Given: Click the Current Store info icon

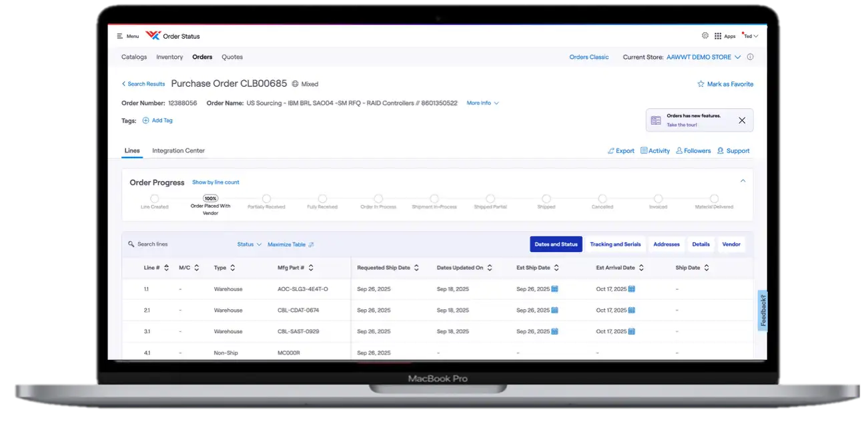Looking at the screenshot, I should coord(750,57).
